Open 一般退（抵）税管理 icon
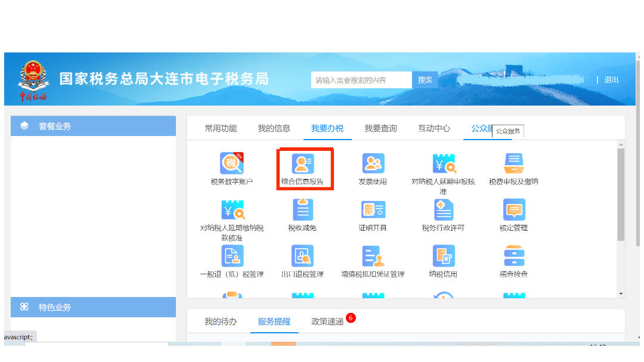Image resolution: width=644 pixels, height=362 pixels. [x=233, y=256]
